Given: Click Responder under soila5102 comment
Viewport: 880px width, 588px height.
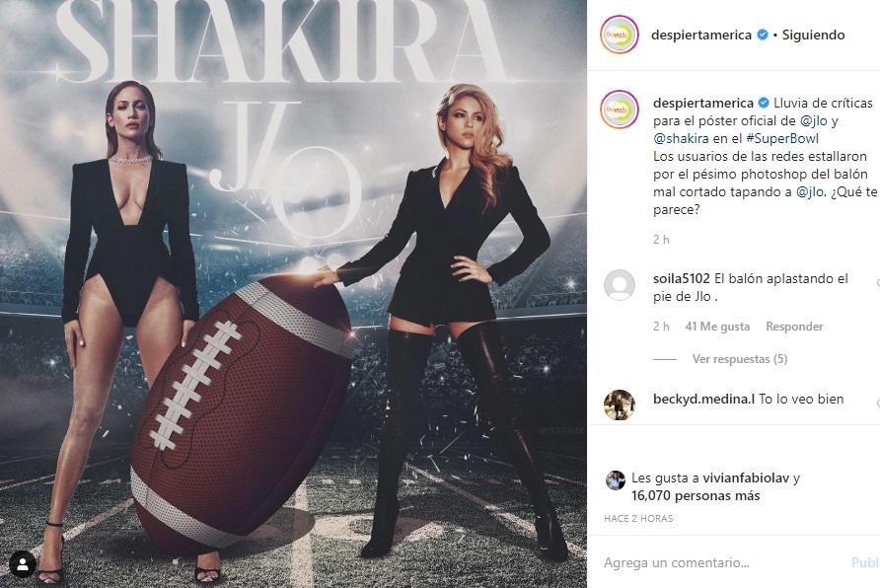Looking at the screenshot, I should click(x=794, y=327).
